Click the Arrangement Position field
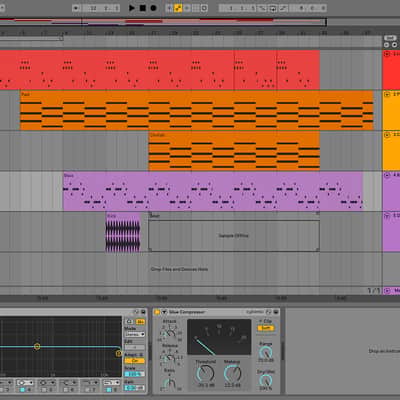 coord(100,8)
